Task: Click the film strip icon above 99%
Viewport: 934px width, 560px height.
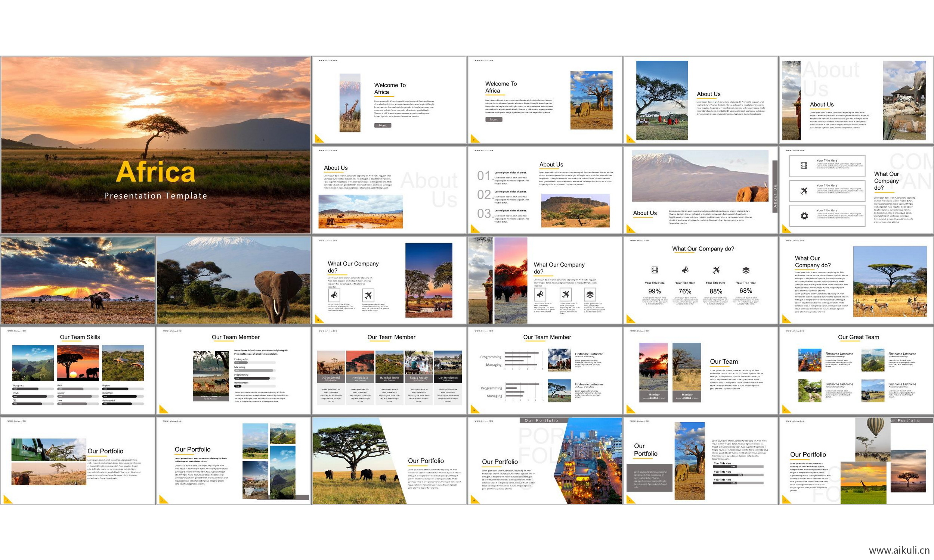Action: tap(654, 270)
